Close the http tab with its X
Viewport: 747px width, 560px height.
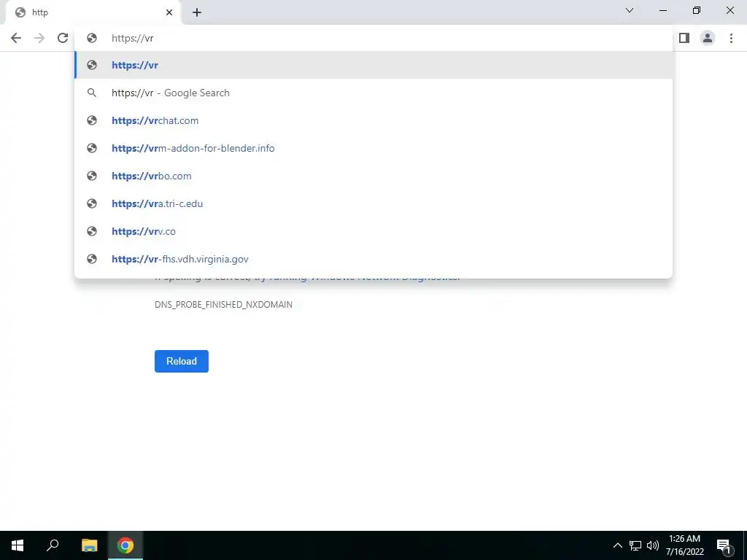point(169,12)
